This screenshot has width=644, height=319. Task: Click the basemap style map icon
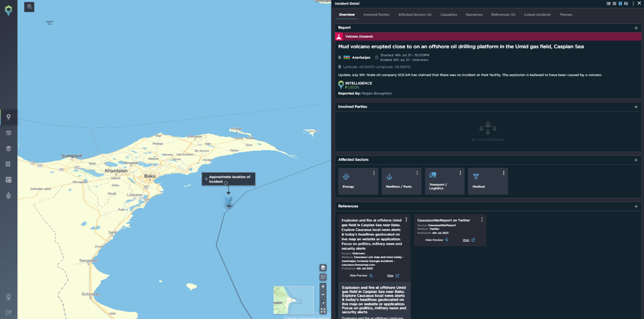point(323,277)
